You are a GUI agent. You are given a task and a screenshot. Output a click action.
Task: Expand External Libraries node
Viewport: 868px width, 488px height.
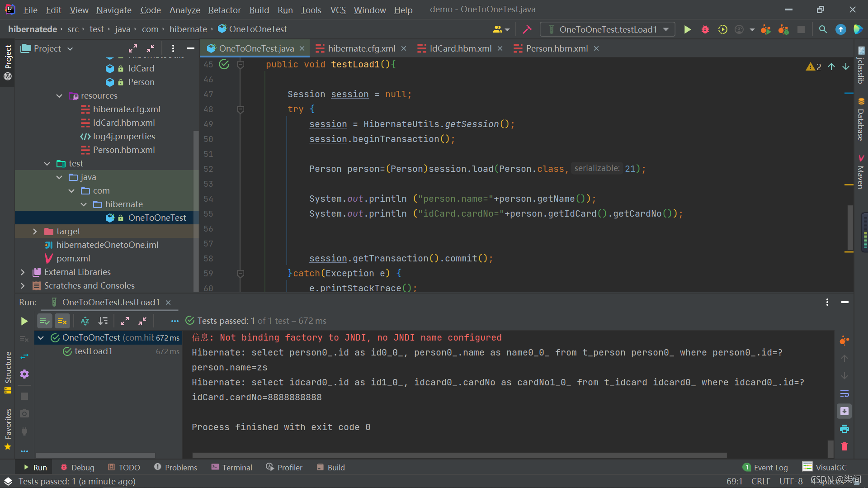tap(23, 272)
